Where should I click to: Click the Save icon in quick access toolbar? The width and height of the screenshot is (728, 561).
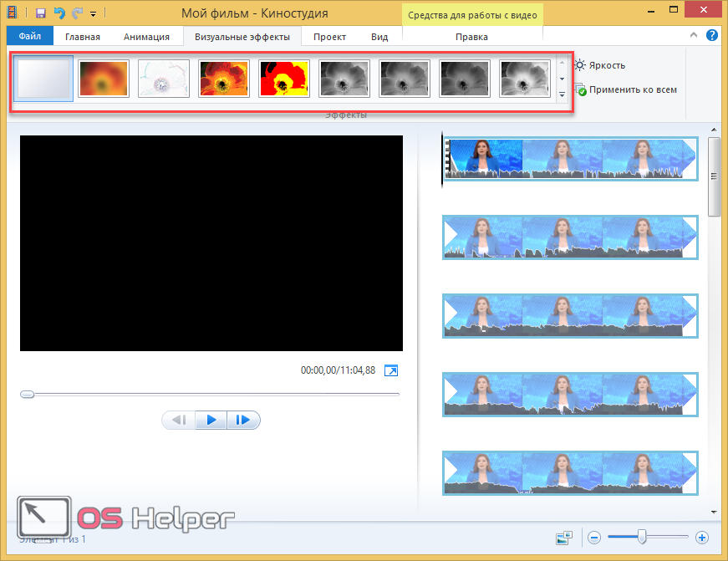click(x=40, y=13)
